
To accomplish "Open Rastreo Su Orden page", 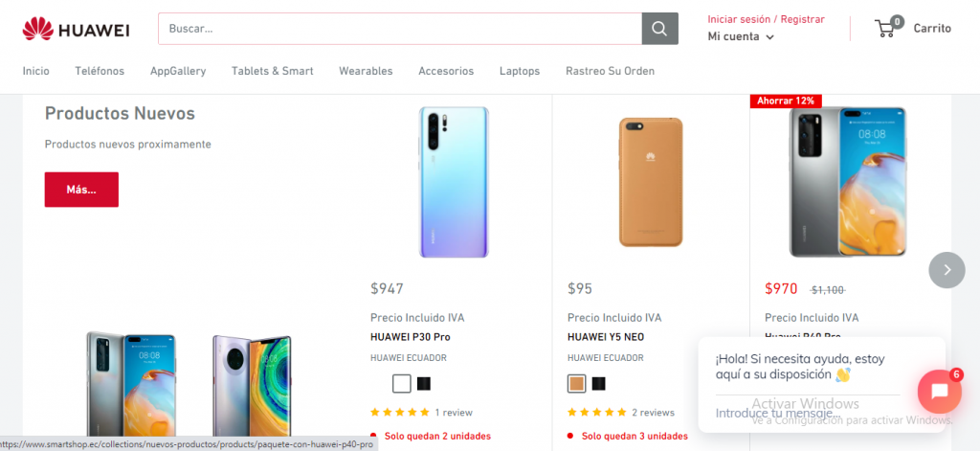I will coord(610,71).
